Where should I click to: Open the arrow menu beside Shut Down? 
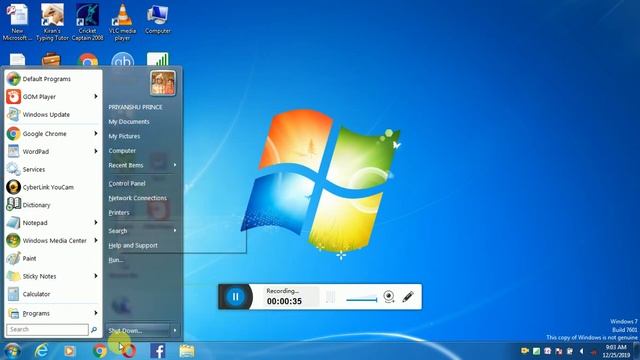click(x=175, y=331)
